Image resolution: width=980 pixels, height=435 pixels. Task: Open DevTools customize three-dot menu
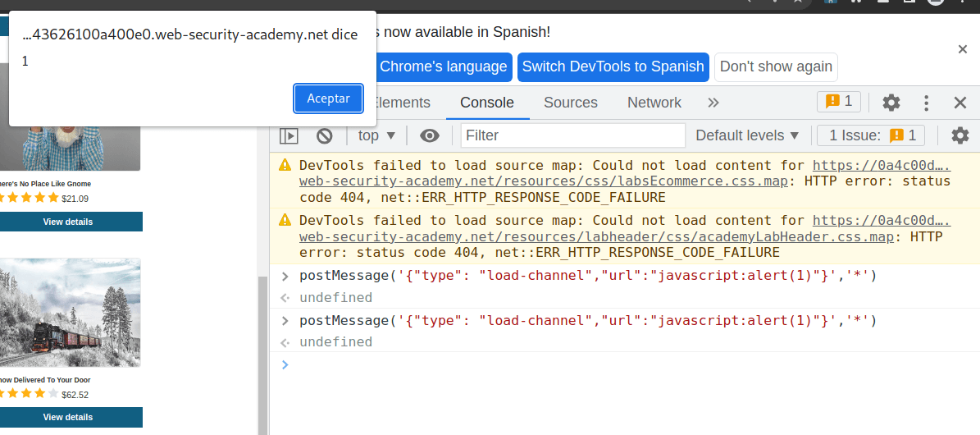pyautogui.click(x=927, y=103)
